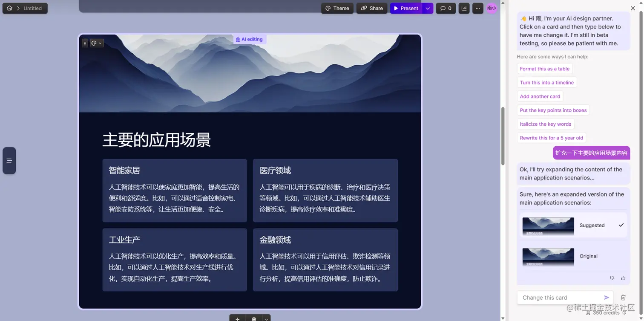Click the canvas vertical scrollbar
The height and width of the screenshot is (321, 644).
(503, 136)
